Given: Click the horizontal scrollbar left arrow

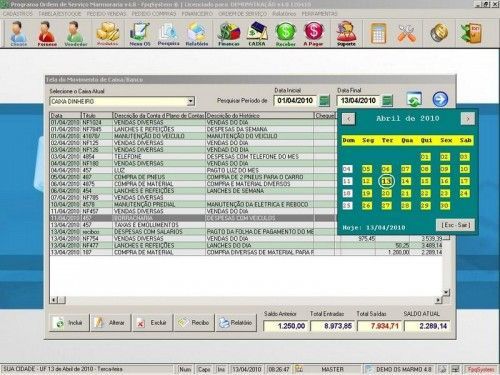Looking at the screenshot, I should 54,300.
